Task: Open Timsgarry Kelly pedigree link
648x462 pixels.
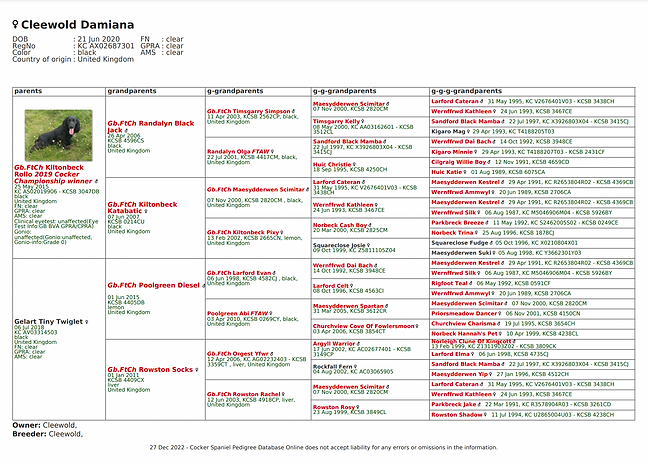Action: tap(336, 121)
